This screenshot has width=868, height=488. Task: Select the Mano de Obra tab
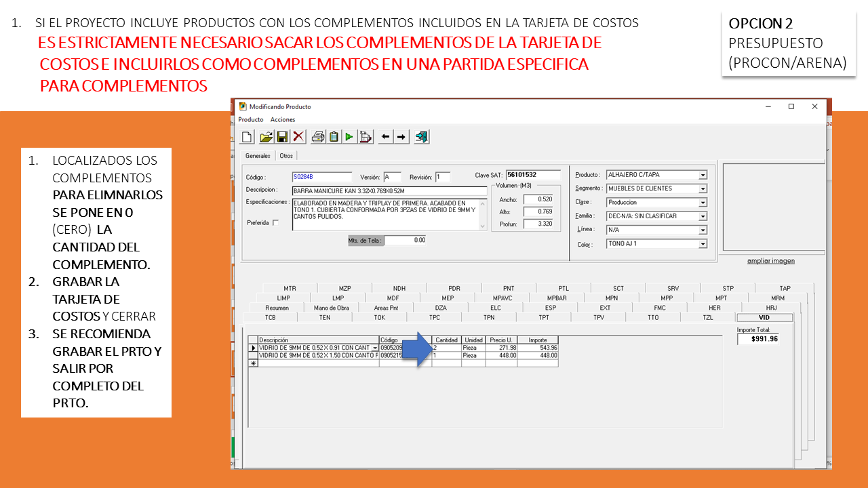click(332, 308)
